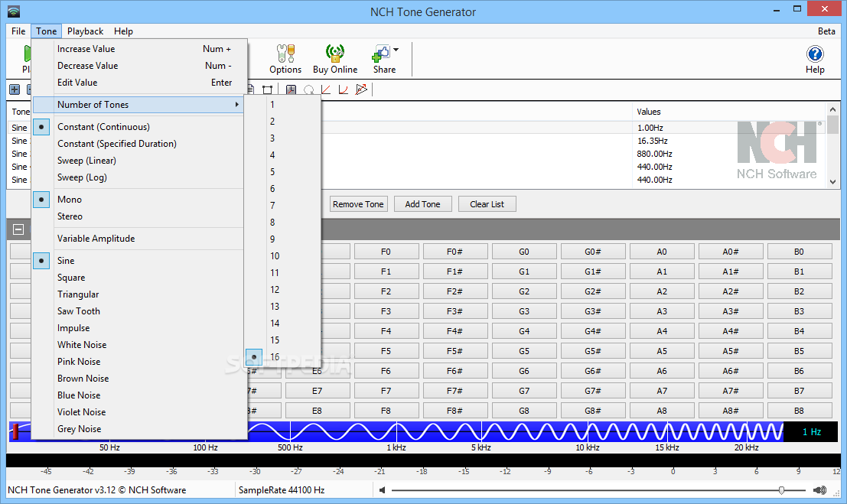
Task: Set number of tones to 1
Action: [282, 104]
